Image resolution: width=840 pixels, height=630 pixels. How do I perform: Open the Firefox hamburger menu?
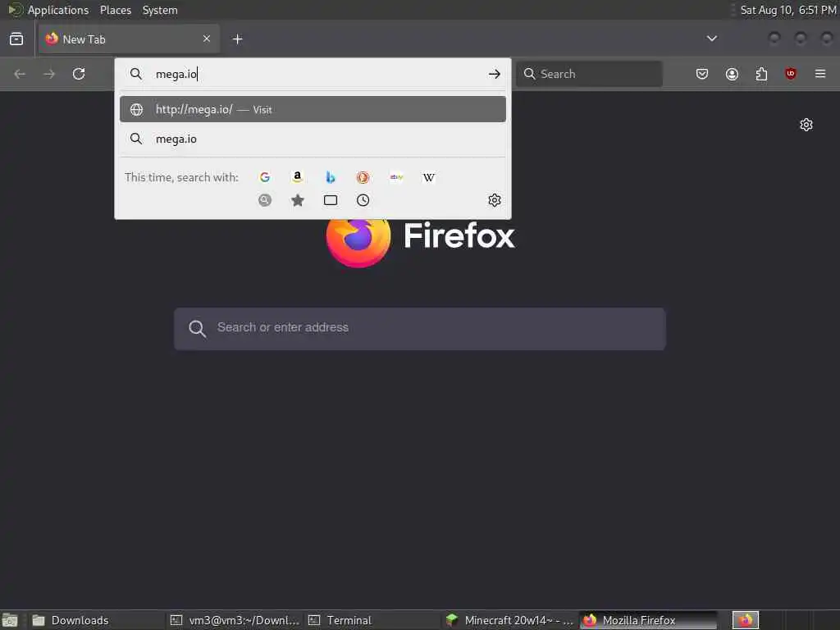[820, 74]
